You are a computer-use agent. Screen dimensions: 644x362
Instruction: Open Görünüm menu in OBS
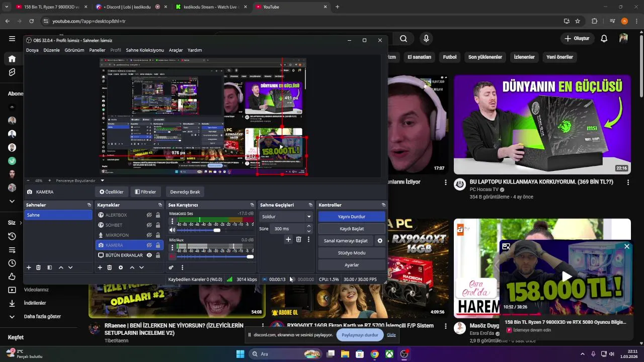74,50
